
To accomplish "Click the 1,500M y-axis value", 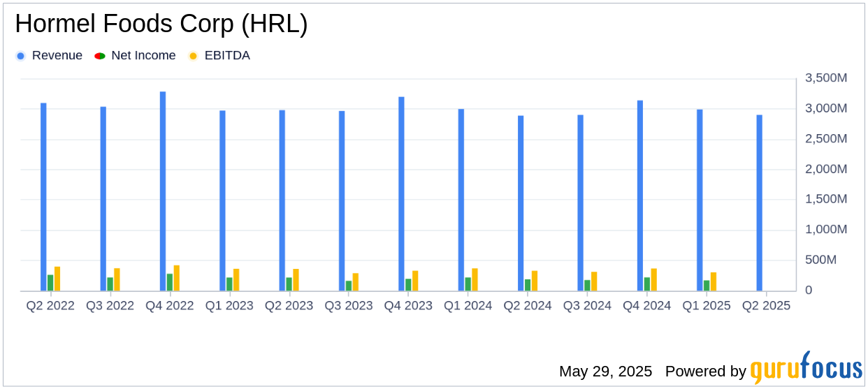I will point(826,199).
